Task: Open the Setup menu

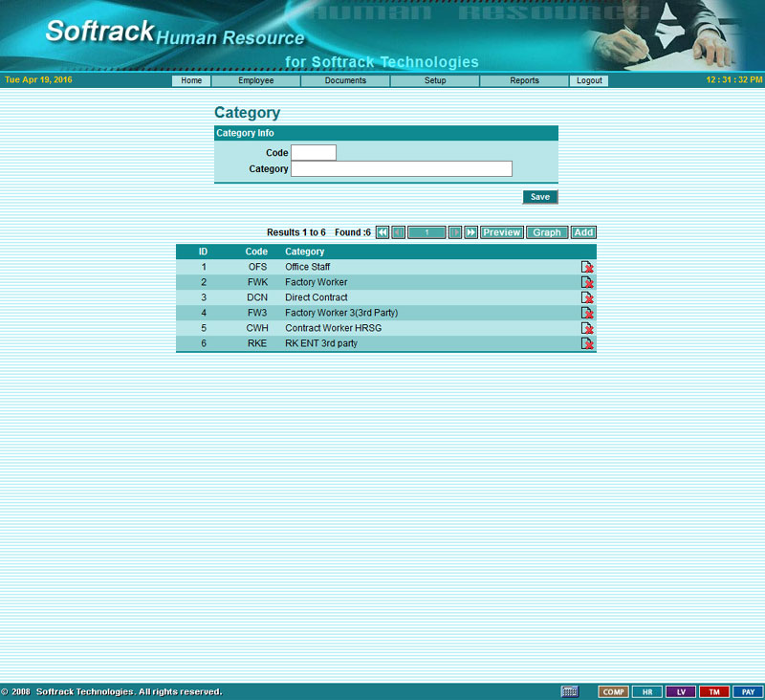Action: (435, 81)
